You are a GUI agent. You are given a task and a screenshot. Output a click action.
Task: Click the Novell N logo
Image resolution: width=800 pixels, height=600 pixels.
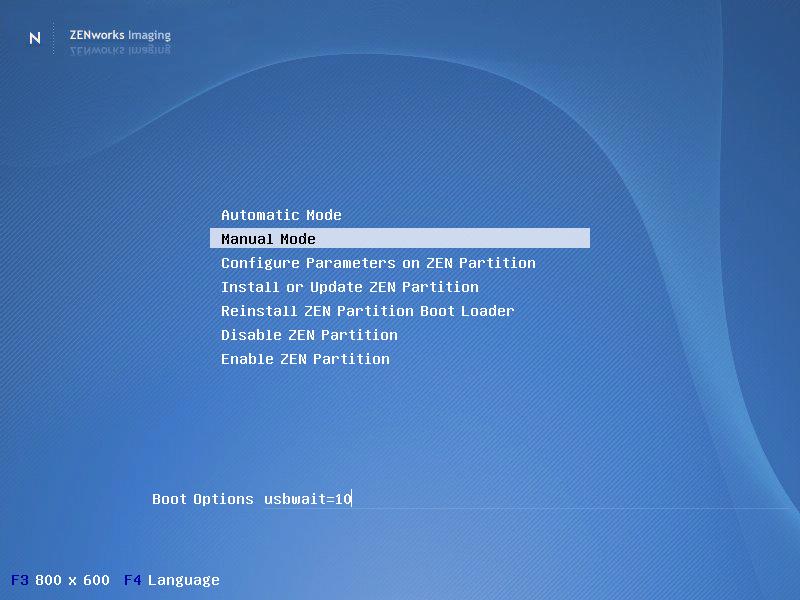click(x=35, y=38)
